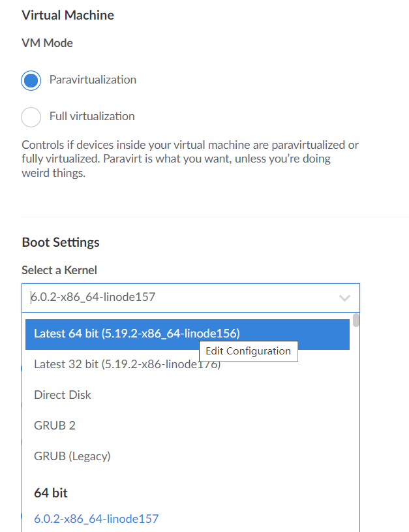
Task: Click the Select a Kernel label
Action: 59,270
